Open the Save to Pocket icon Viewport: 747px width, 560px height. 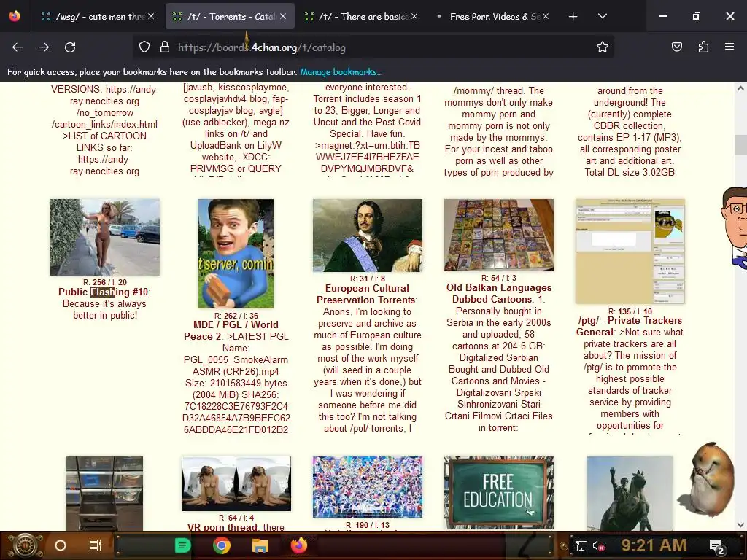[676, 47]
